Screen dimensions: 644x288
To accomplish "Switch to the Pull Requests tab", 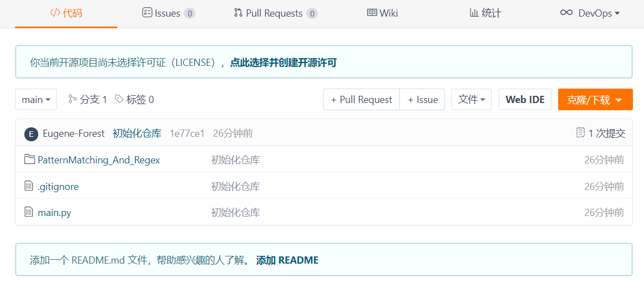I will [x=276, y=13].
